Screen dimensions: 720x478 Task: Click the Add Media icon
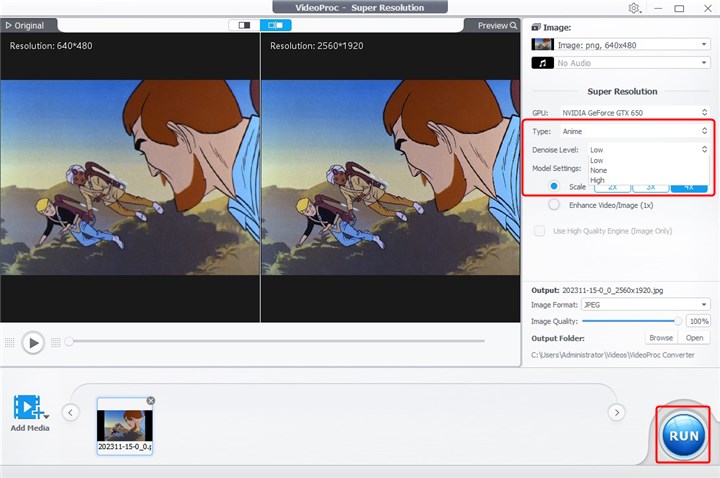point(29,407)
